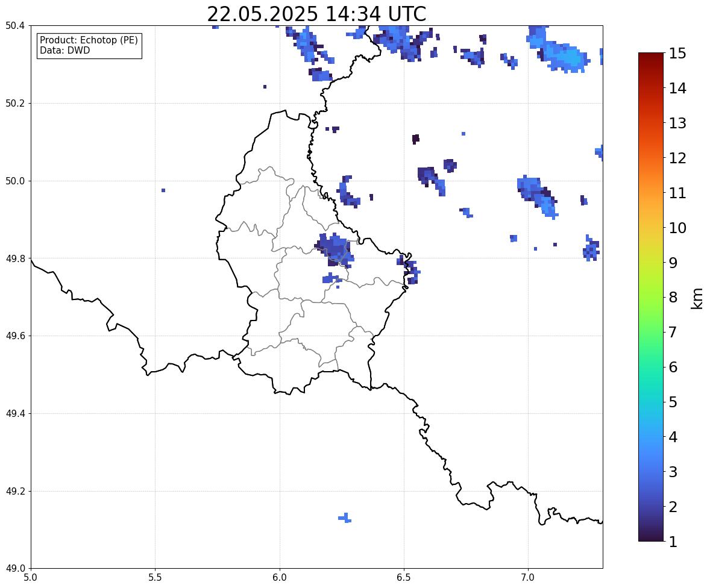Click colorbar tick label 8
This screenshot has width=710, height=588.
click(x=673, y=297)
